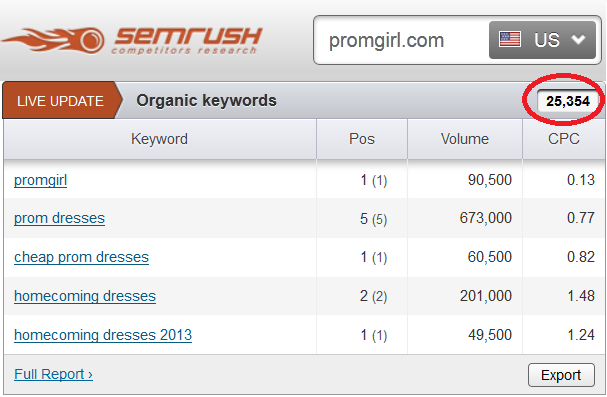The image size is (607, 397).
Task: Click the SEMrush fireball logo icon
Action: (53, 40)
